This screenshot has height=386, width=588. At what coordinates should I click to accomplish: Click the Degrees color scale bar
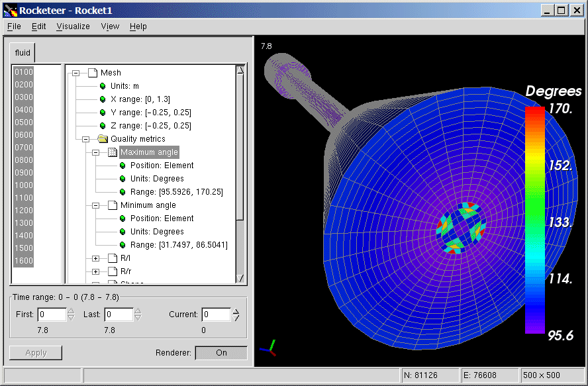coord(535,220)
